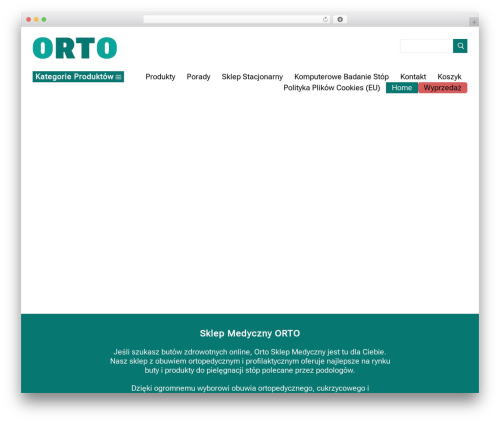500x423 pixels.
Task: Click the green Home button
Action: click(402, 88)
